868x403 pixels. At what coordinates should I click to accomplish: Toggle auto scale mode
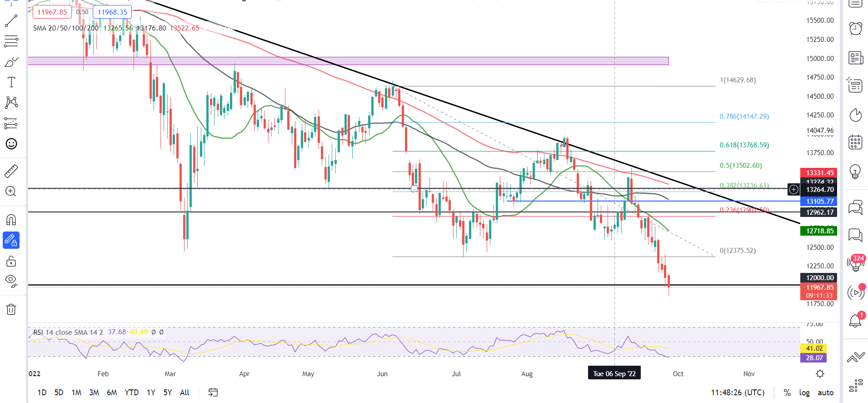[826, 393]
